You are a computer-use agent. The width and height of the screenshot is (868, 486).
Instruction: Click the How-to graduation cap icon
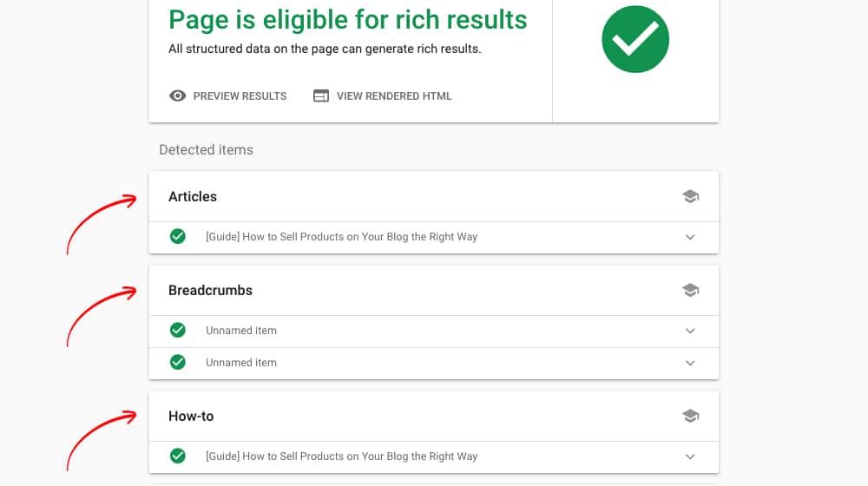coord(691,417)
